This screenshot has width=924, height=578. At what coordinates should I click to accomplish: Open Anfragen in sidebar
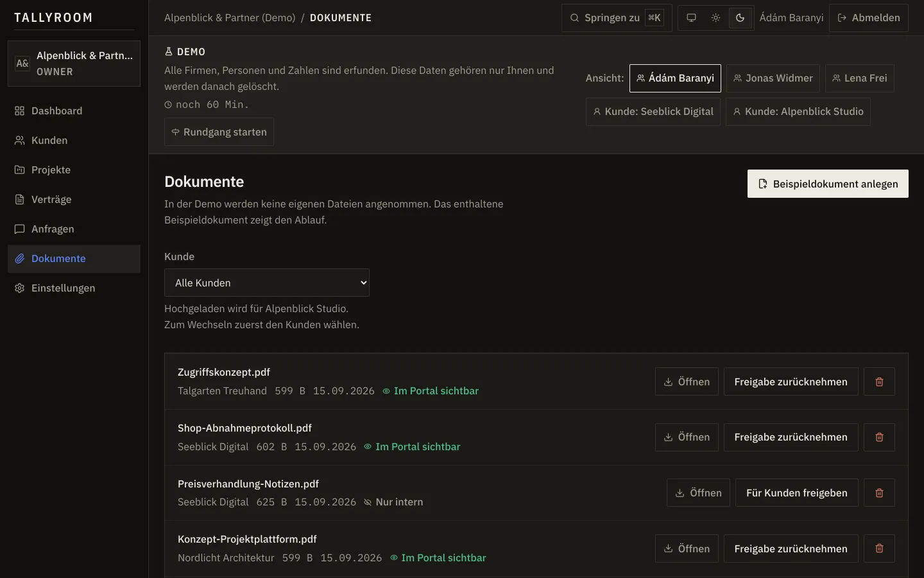pyautogui.click(x=74, y=229)
